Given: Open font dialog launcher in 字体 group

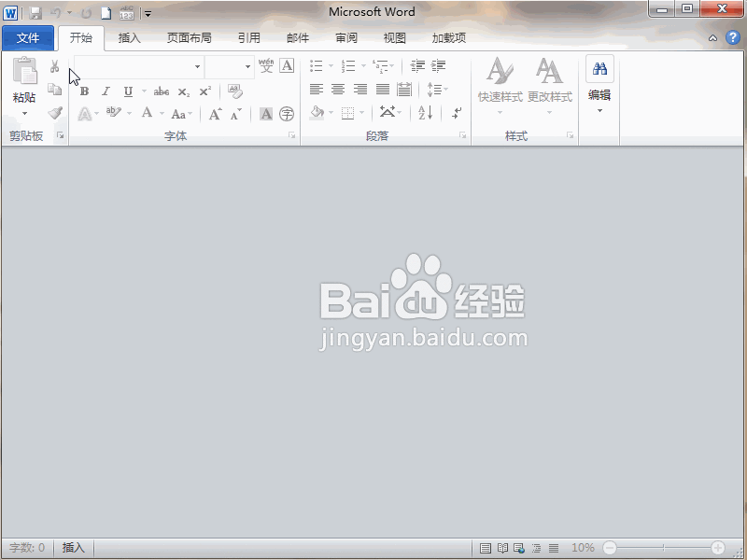Looking at the screenshot, I should tap(291, 135).
